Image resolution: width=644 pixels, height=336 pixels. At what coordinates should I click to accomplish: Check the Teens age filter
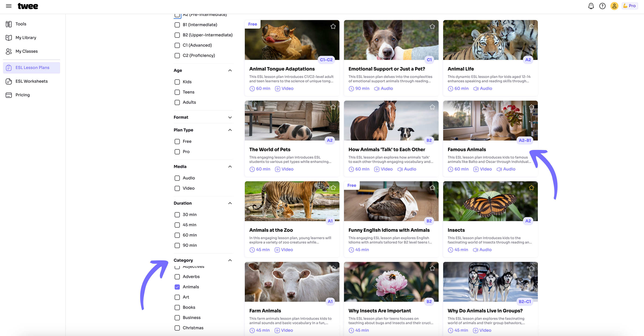(177, 92)
